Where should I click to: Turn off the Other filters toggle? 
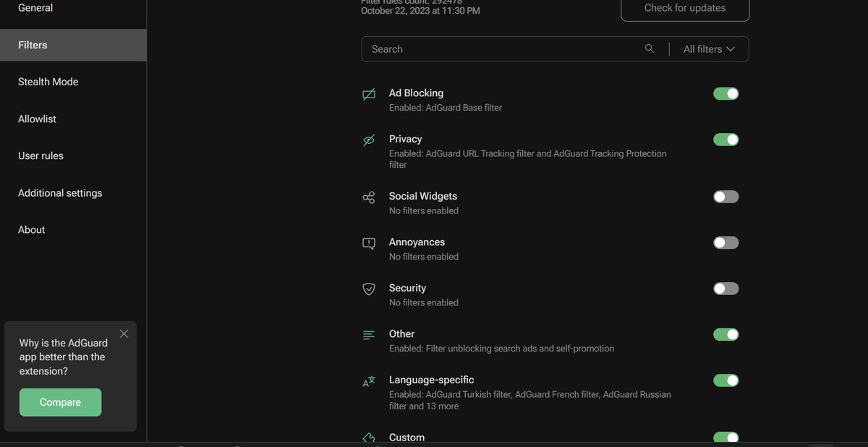[x=726, y=334]
